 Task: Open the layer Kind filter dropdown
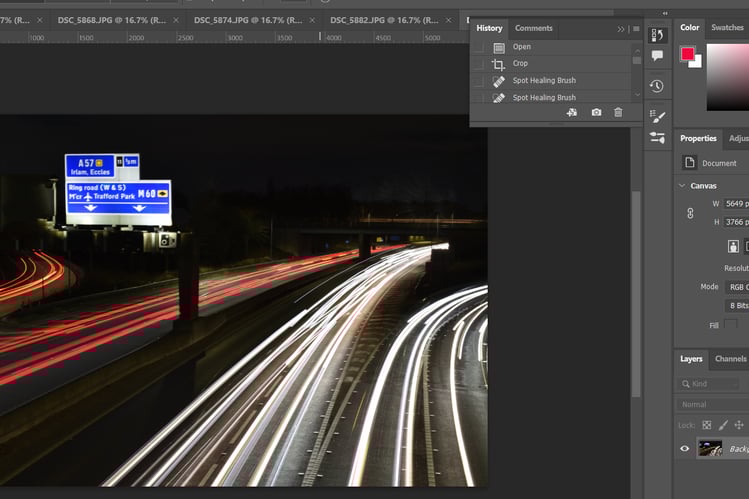[x=708, y=384]
